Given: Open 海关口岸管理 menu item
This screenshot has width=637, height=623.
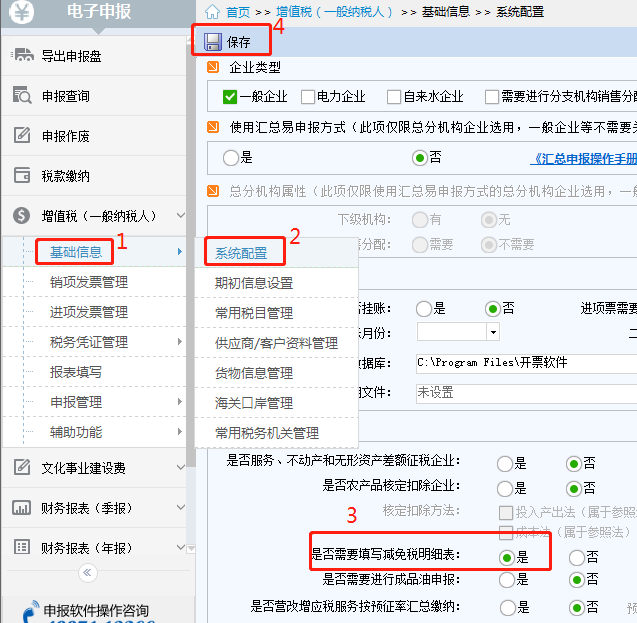Looking at the screenshot, I should 254,403.
